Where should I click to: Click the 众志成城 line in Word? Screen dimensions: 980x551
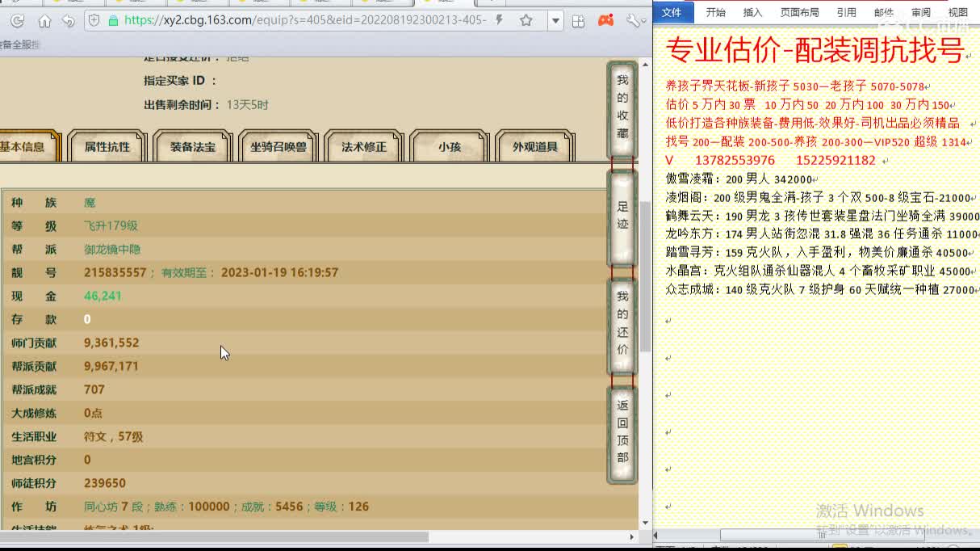[820, 289]
